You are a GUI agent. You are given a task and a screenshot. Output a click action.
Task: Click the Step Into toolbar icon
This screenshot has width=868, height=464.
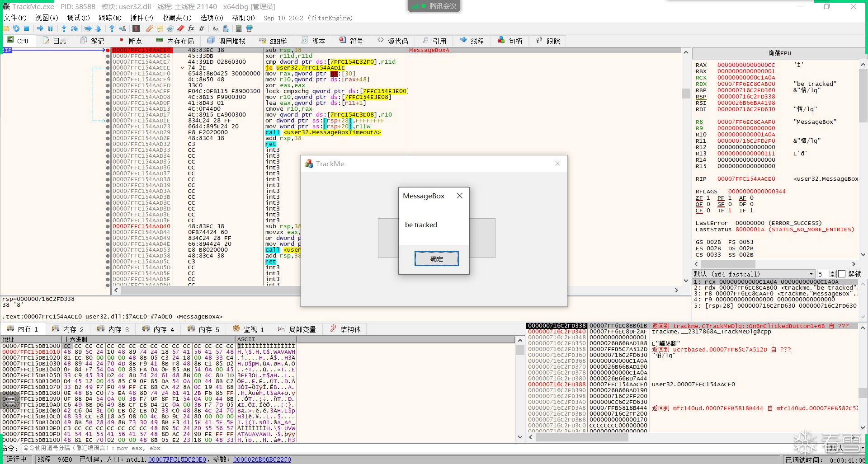click(64, 28)
